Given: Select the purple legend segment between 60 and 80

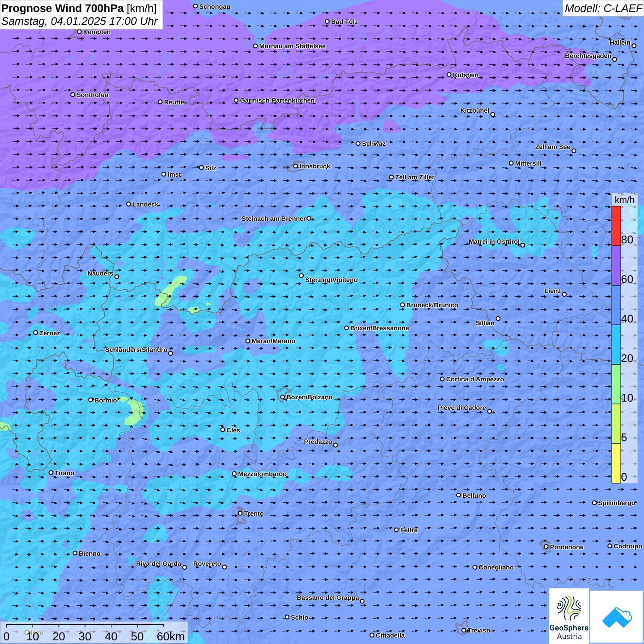Looking at the screenshot, I should point(616,266).
